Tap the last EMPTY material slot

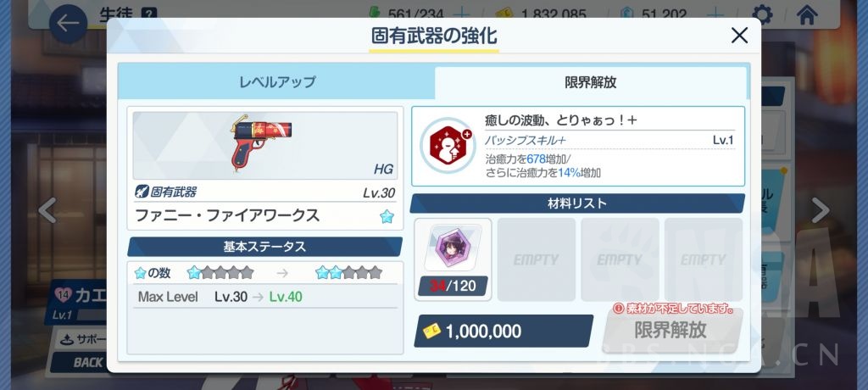point(703,259)
